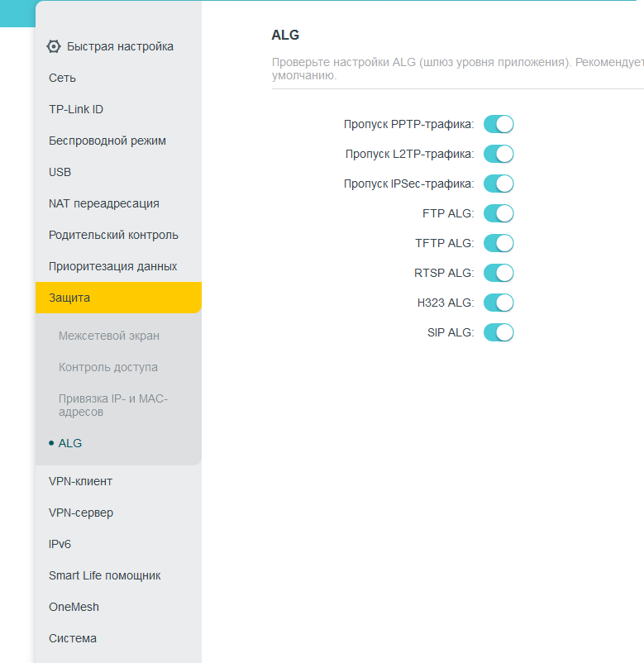The height and width of the screenshot is (663, 644).
Task: Toggle H323 ALG setting
Action: 499,303
